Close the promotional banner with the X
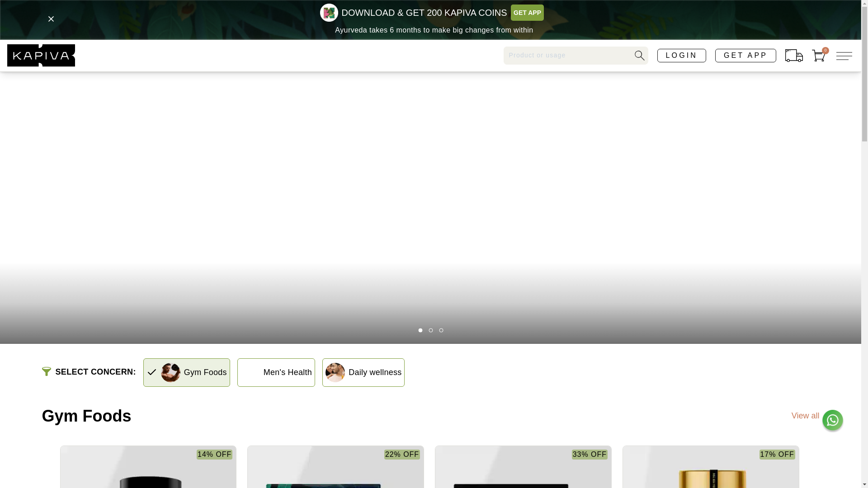 pyautogui.click(x=51, y=19)
